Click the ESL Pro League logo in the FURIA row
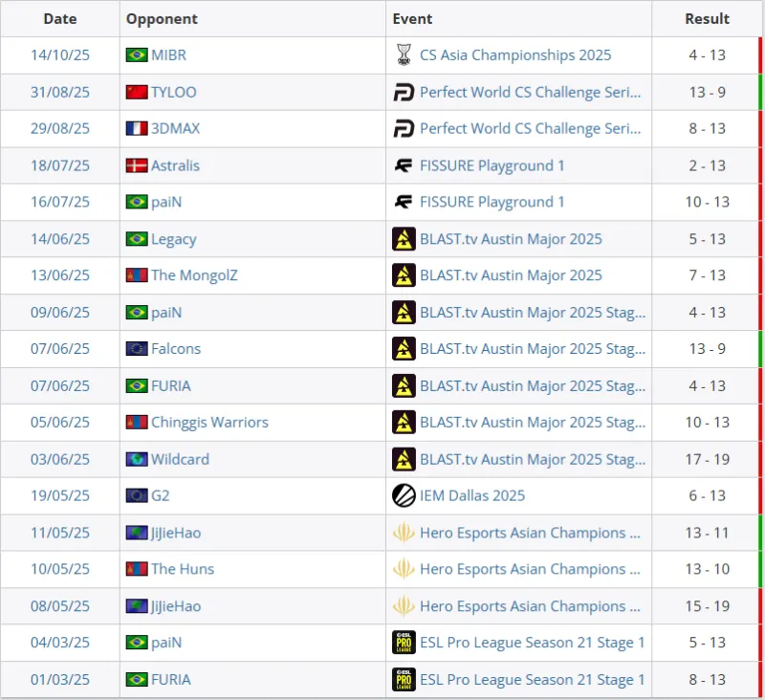 pyautogui.click(x=404, y=679)
